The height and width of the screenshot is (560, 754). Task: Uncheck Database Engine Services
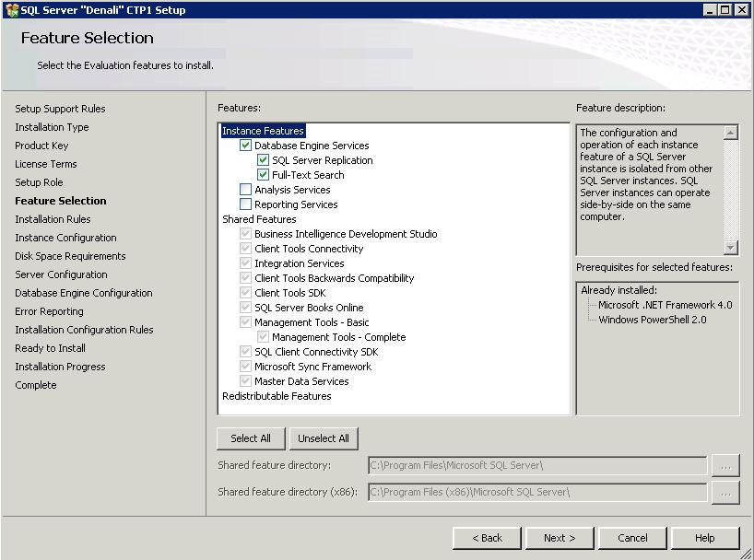[x=245, y=146]
